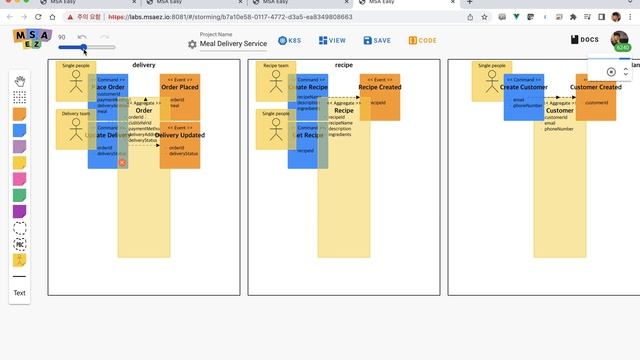Reload the browser page
Viewport: 640px width, 360px height.
click(38, 17)
